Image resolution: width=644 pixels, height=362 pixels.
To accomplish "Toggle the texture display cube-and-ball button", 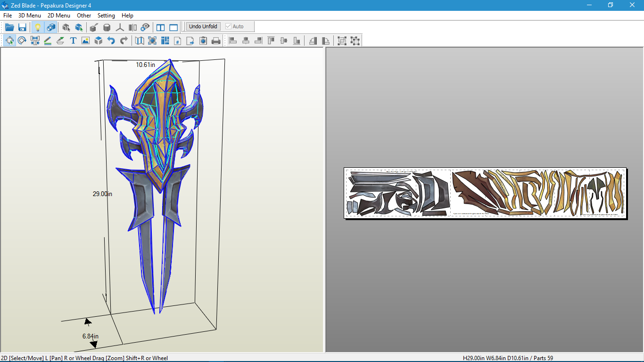I will [51, 27].
